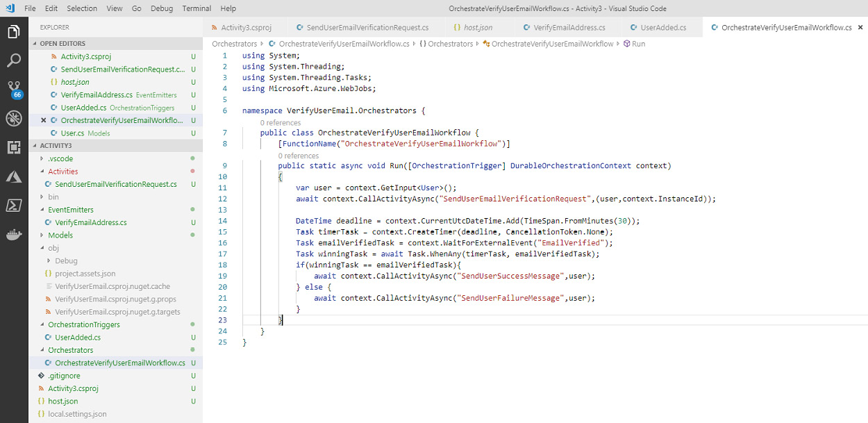Open project.assets.json file
The image size is (868, 423).
tap(116, 274)
